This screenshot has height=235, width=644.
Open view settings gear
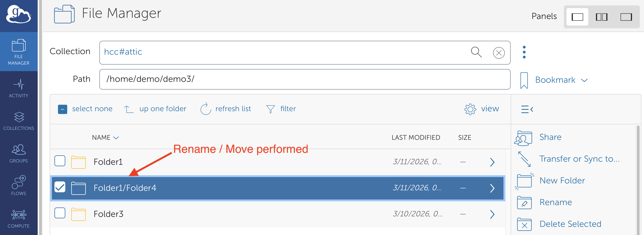point(470,109)
